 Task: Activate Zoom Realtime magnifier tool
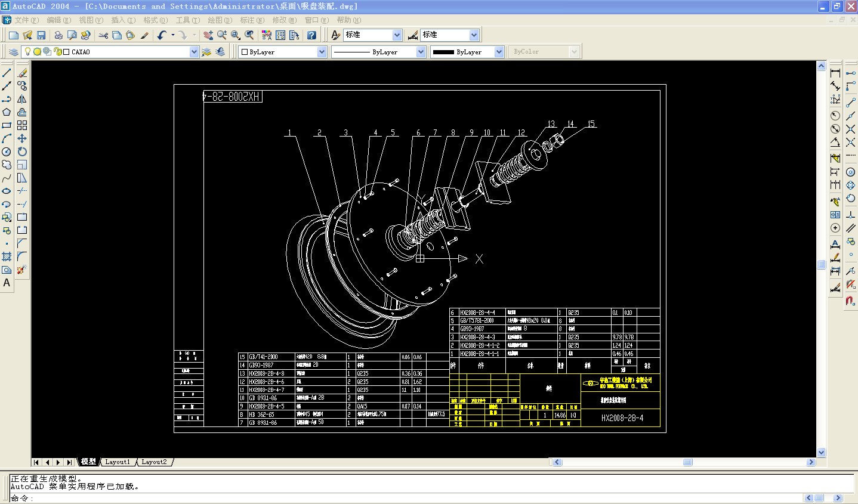222,35
